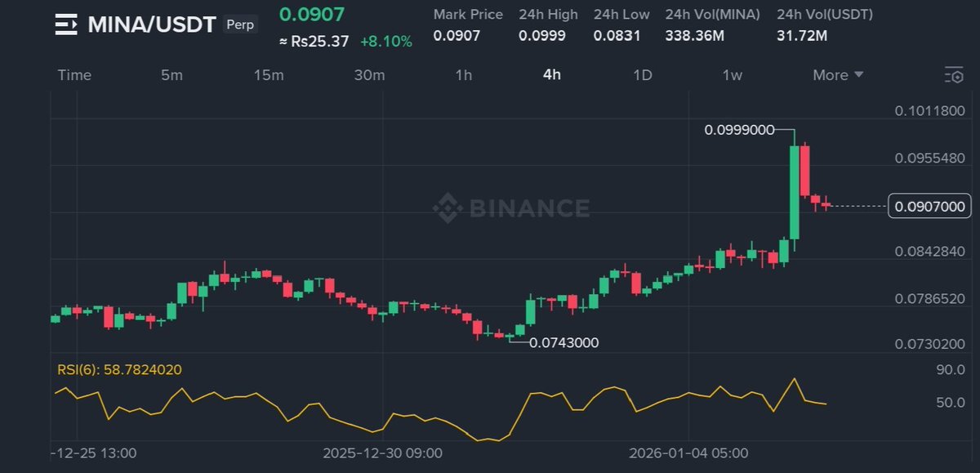Image resolution: width=980 pixels, height=473 pixels.
Task: Click the RSI(6): 58.7824020 indicator label
Action: coord(119,370)
